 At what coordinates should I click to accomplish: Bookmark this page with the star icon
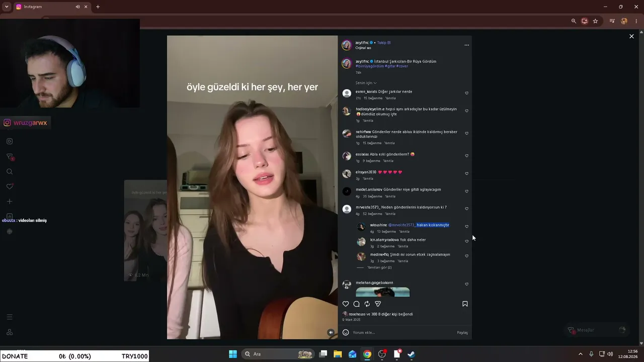pos(595,21)
